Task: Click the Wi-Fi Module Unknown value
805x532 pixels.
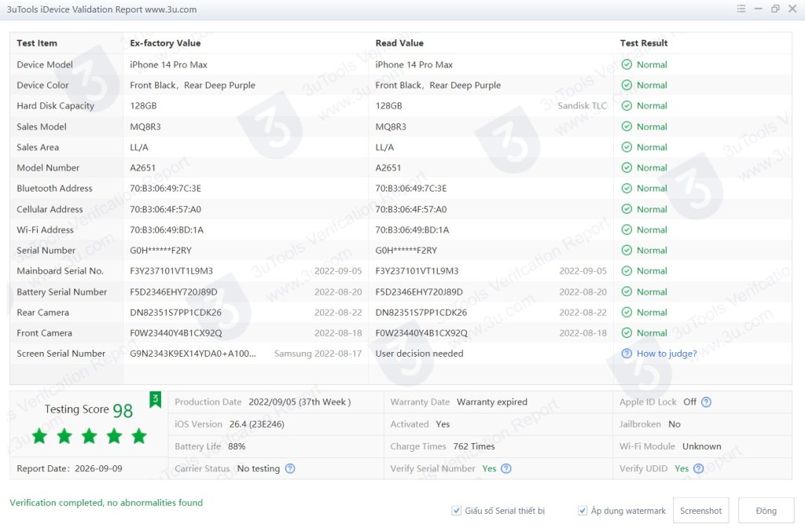Action: 701,446
